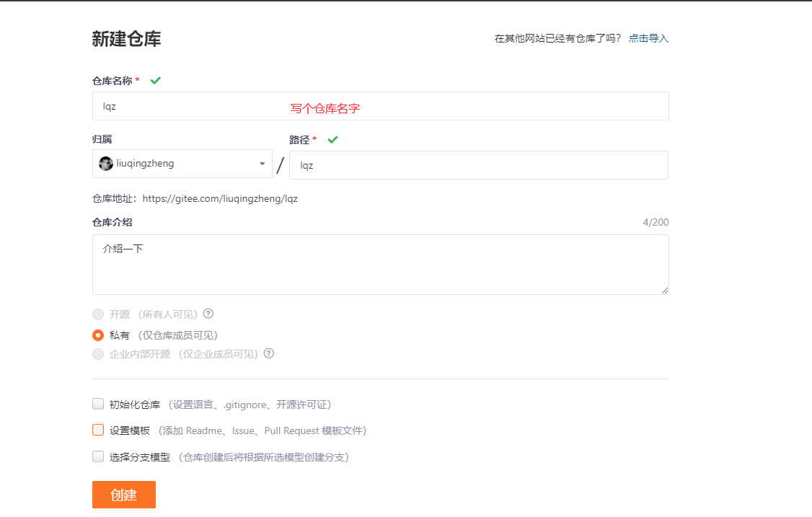Click the 新建仓库 page heading

(126, 39)
